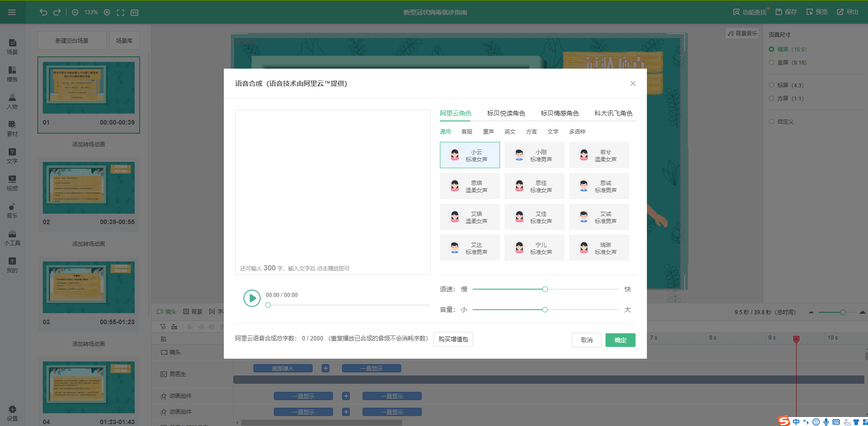Select the 多语种 voice category
Image resolution: width=868 pixels, height=426 pixels.
click(x=577, y=131)
